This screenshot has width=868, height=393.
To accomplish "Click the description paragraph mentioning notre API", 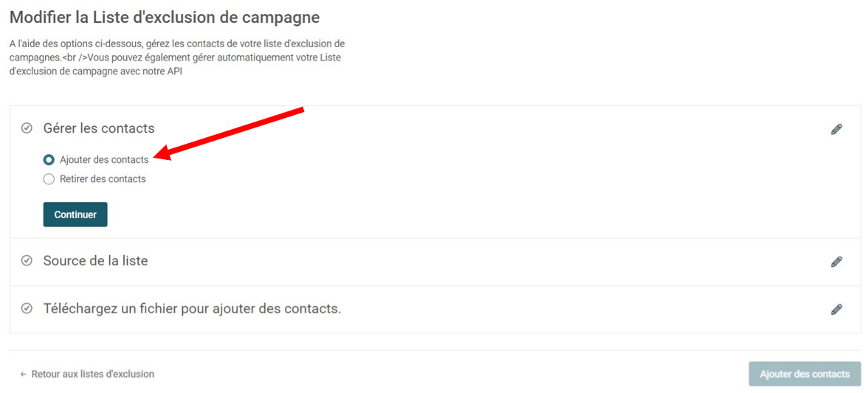I will (x=178, y=58).
